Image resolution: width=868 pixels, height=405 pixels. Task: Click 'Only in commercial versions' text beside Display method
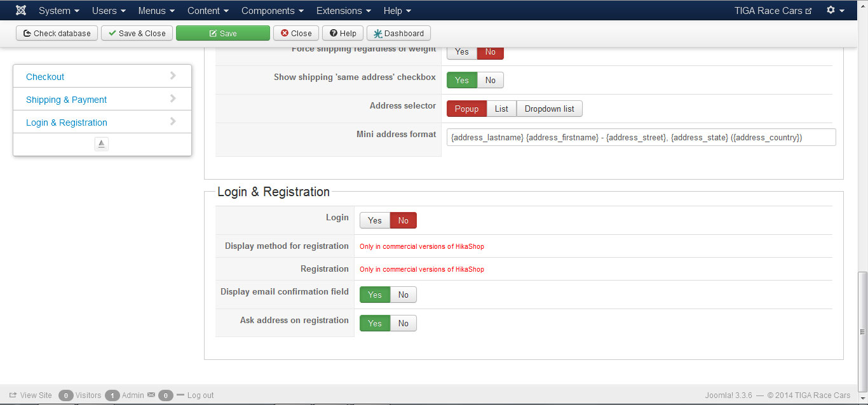click(x=422, y=246)
